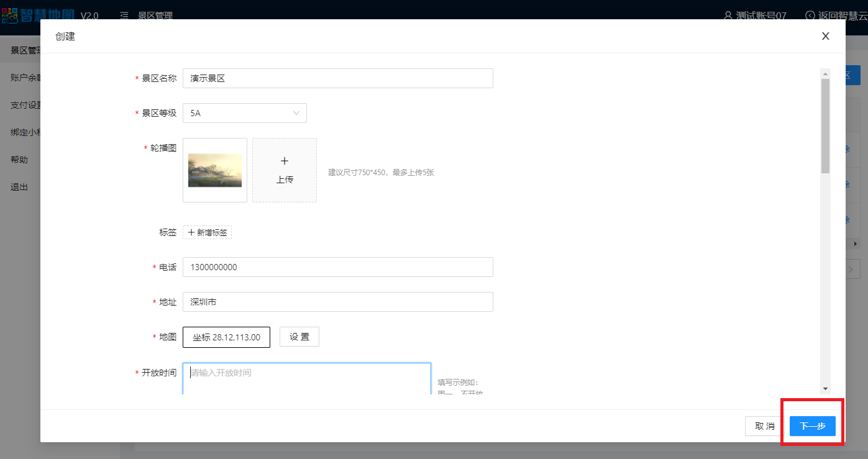This screenshot has width=868, height=459.
Task: Focus the 景区名称 input field
Action: pos(337,78)
